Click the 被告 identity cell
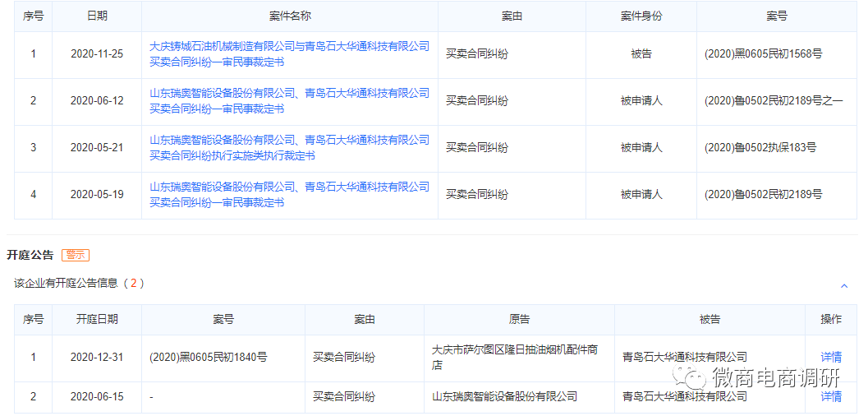The width and height of the screenshot is (868, 416). click(641, 54)
